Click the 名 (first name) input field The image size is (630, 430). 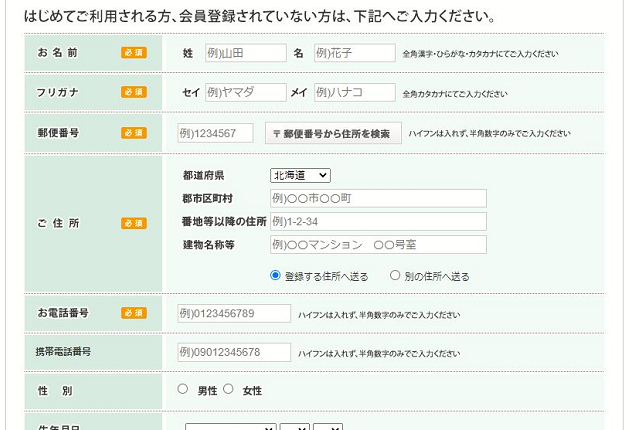(x=354, y=53)
